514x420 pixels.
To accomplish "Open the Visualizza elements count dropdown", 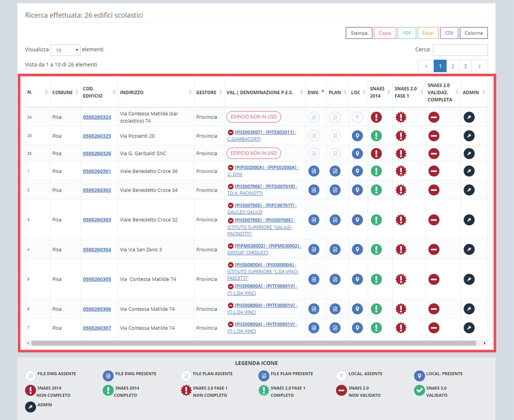I will pos(65,50).
